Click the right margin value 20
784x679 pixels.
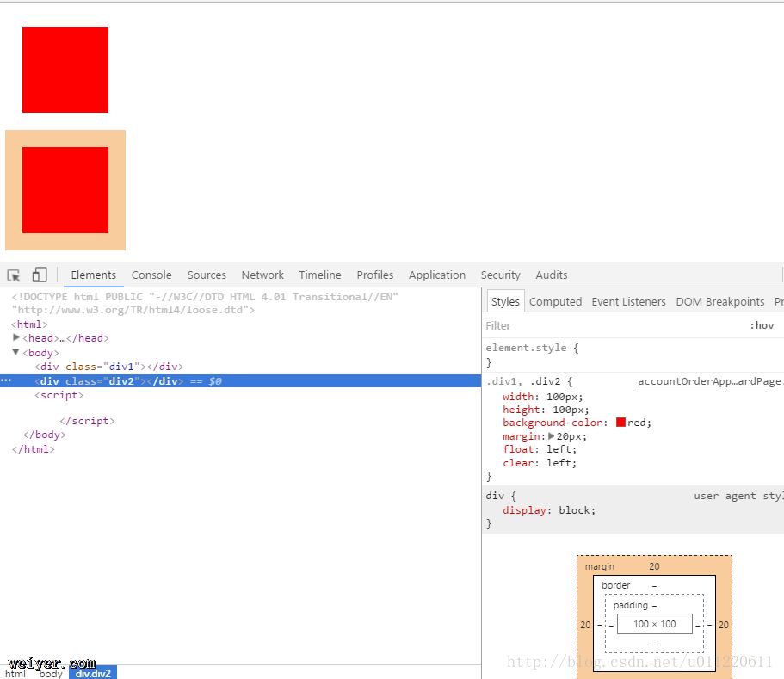tap(723, 625)
